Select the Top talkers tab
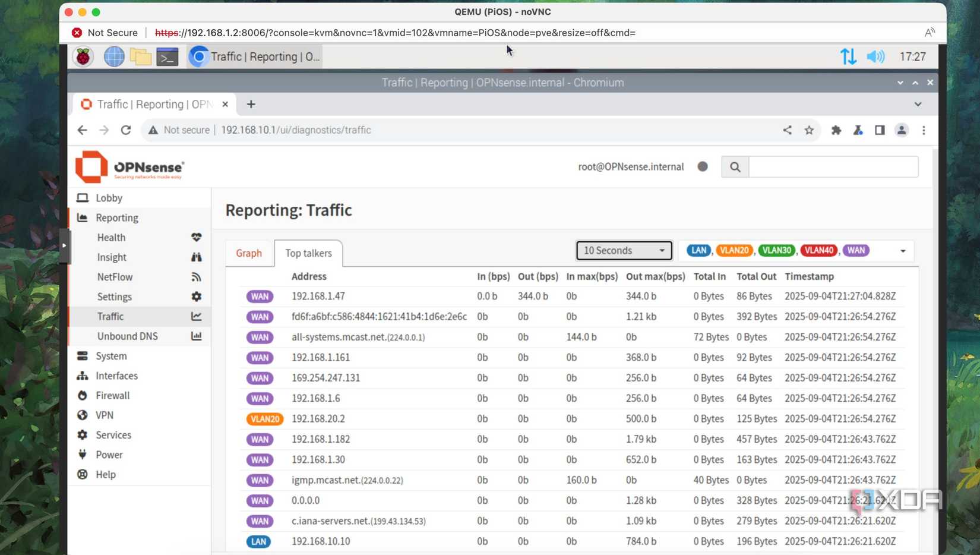The image size is (980, 555). (x=308, y=253)
